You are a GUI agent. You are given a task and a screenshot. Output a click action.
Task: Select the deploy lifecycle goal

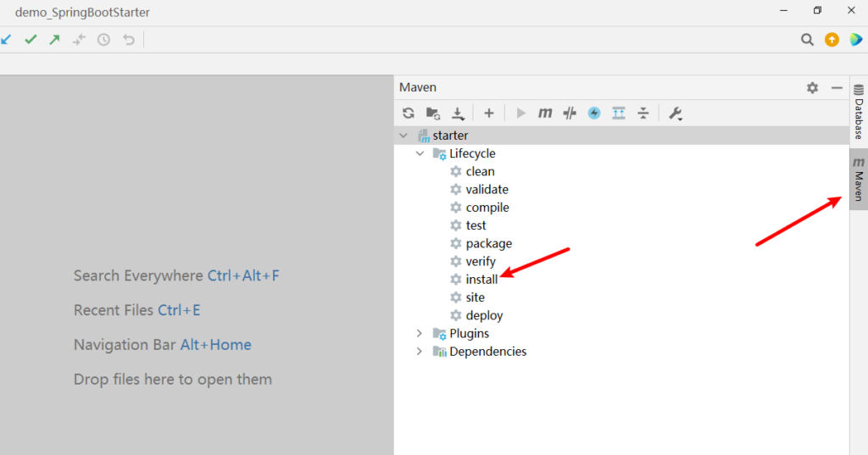click(x=484, y=315)
